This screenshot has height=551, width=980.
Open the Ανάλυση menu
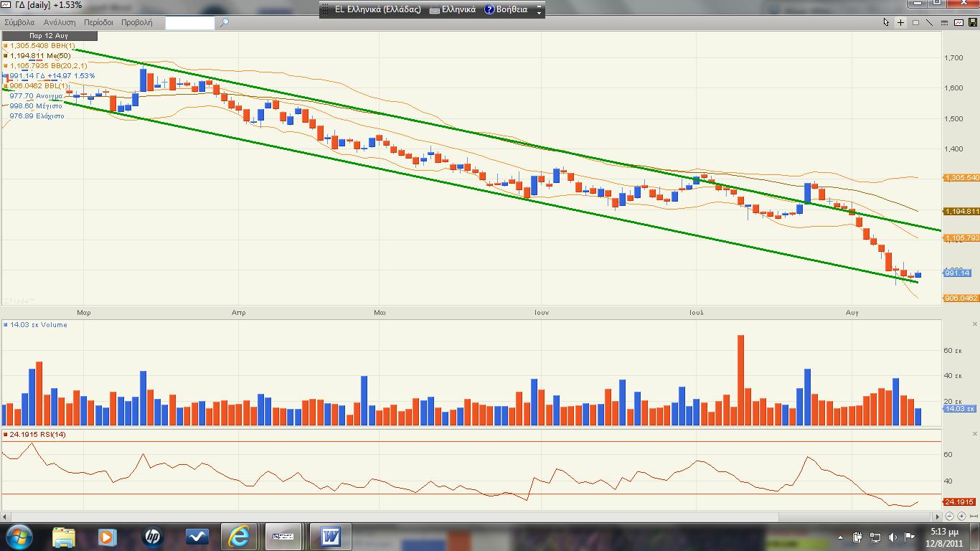[59, 22]
